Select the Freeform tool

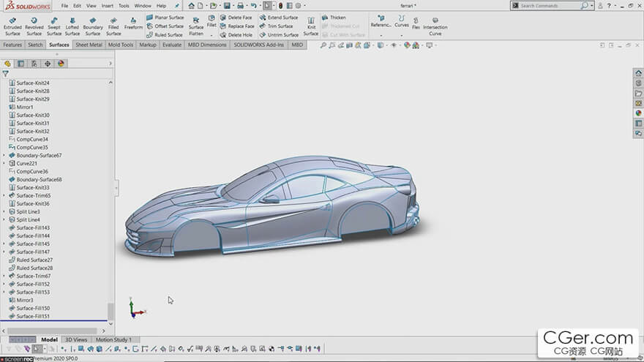pyautogui.click(x=133, y=23)
